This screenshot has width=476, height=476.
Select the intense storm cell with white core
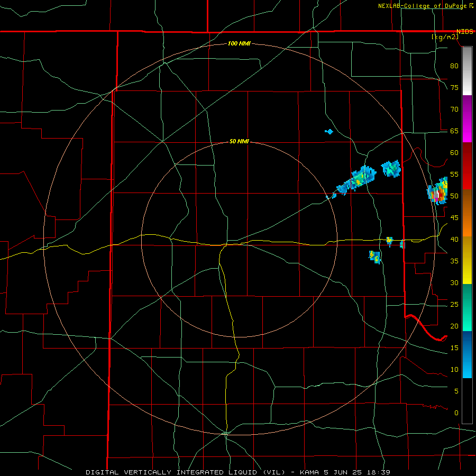437,191
